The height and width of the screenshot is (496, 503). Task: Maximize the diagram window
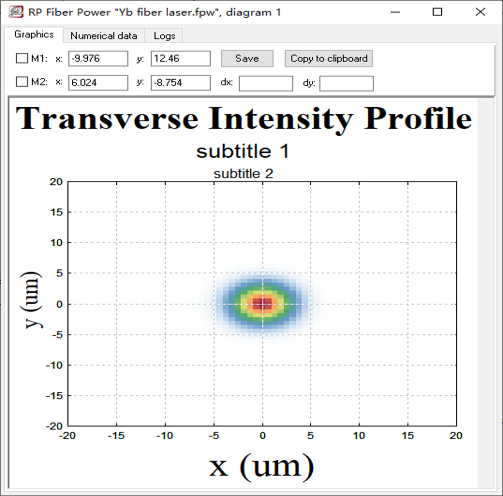click(437, 12)
